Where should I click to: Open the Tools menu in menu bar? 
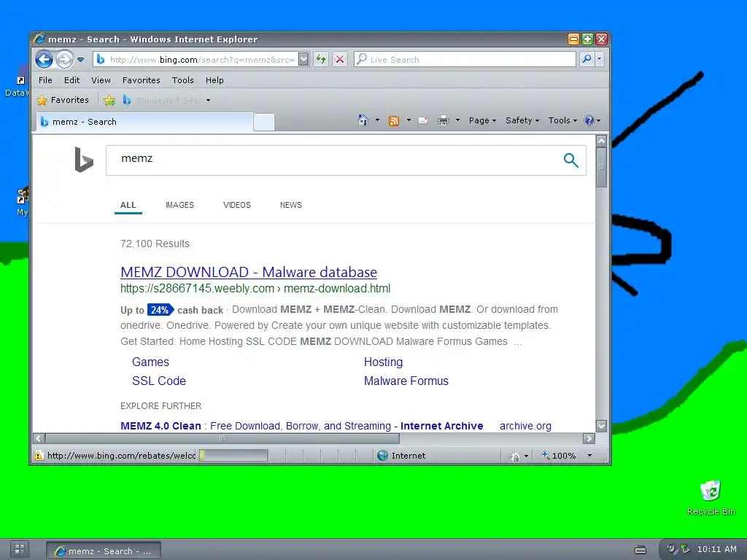pos(183,80)
